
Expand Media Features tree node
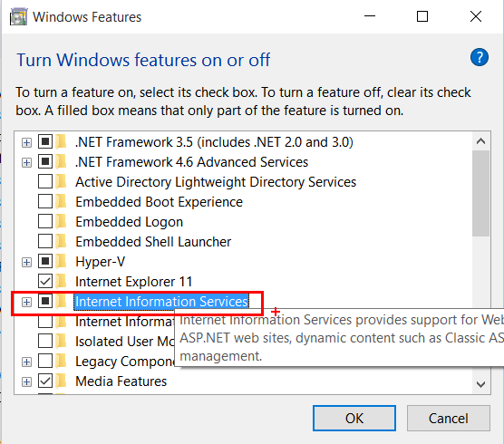tap(26, 382)
